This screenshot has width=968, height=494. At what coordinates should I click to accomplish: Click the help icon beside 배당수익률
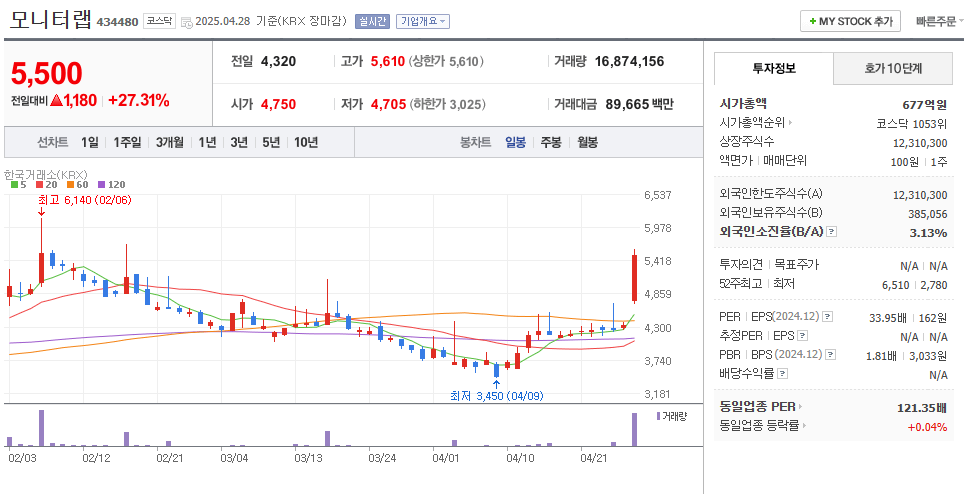(x=782, y=374)
